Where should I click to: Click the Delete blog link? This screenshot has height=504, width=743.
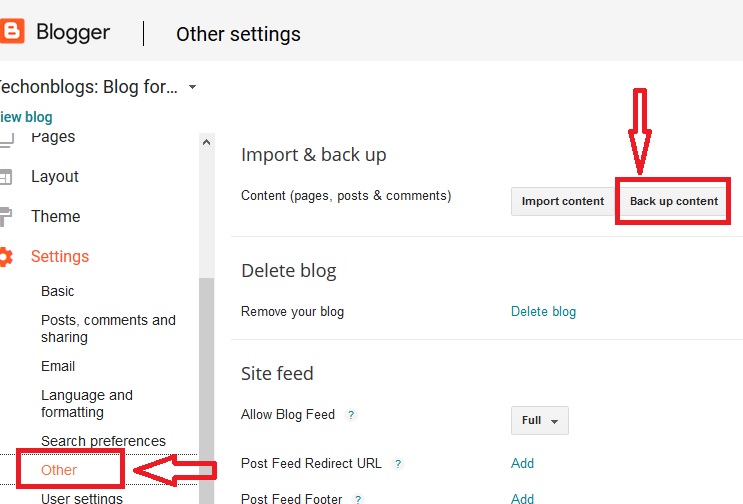pyautogui.click(x=543, y=311)
